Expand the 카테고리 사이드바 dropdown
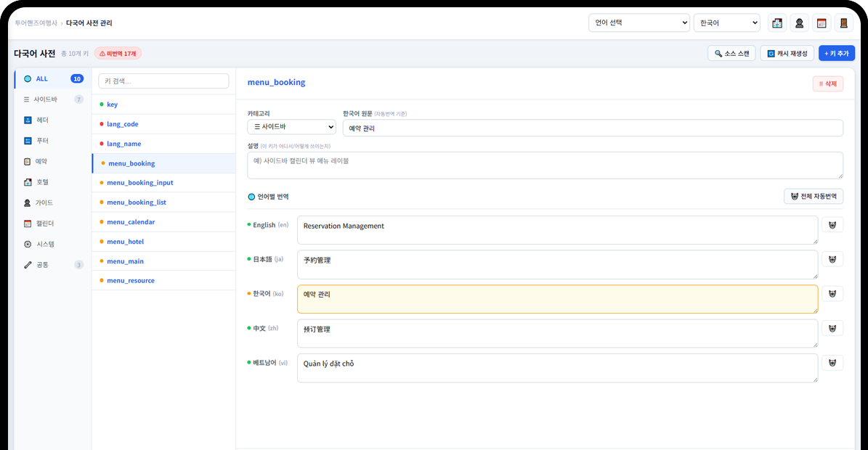The width and height of the screenshot is (868, 450). coord(291,127)
